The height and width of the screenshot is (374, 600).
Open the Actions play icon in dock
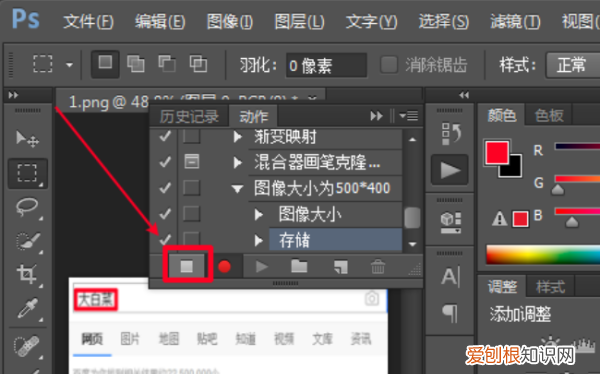[450, 170]
